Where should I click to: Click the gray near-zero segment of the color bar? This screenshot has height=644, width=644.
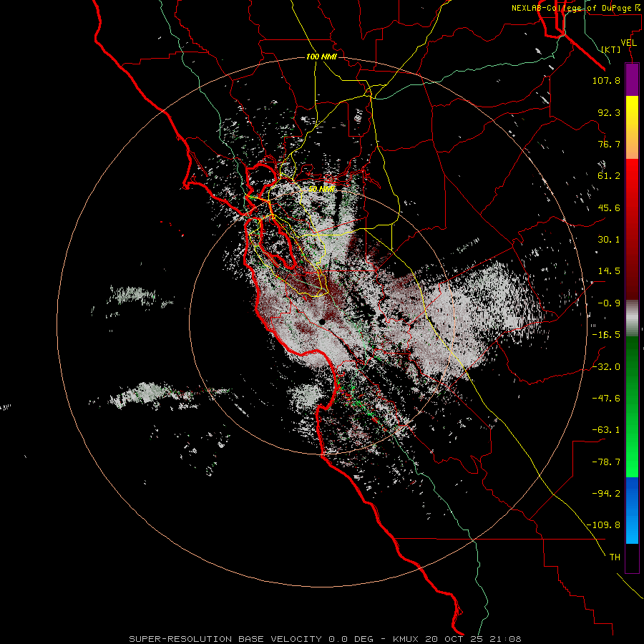click(x=632, y=318)
